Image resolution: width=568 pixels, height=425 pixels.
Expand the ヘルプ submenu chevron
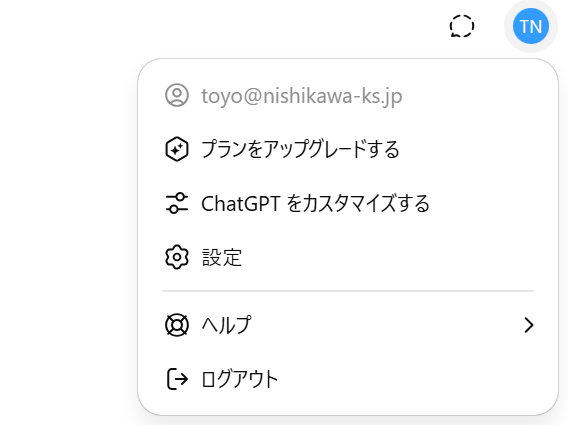click(529, 325)
